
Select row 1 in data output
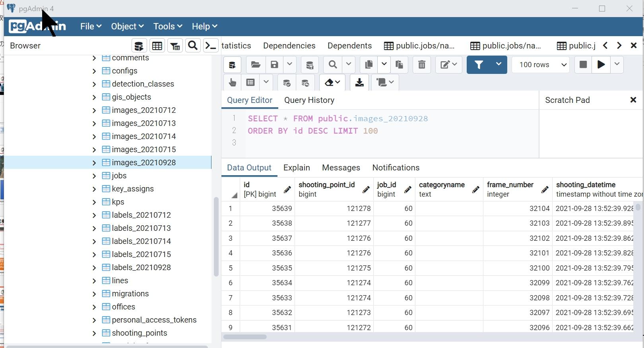coord(231,209)
